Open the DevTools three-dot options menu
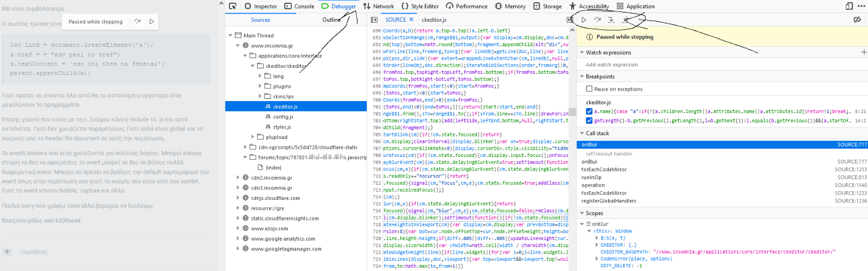The width and height of the screenshot is (868, 271). coord(861,6)
